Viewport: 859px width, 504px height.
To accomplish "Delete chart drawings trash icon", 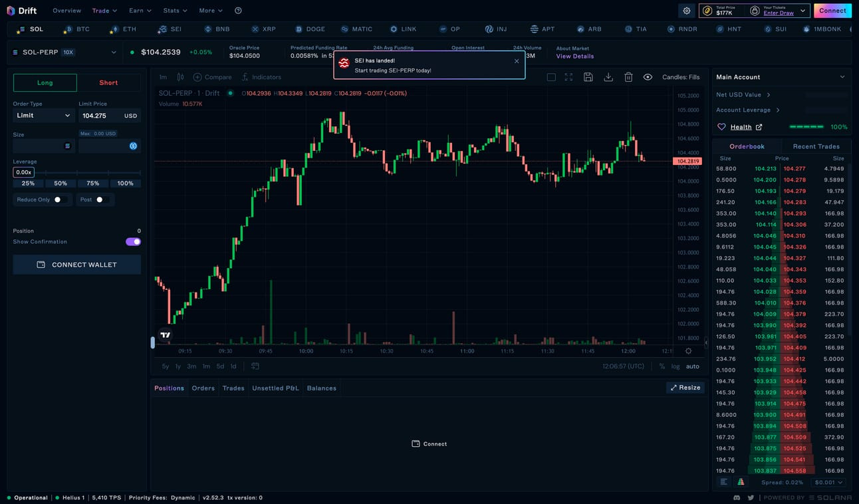I will pos(628,77).
